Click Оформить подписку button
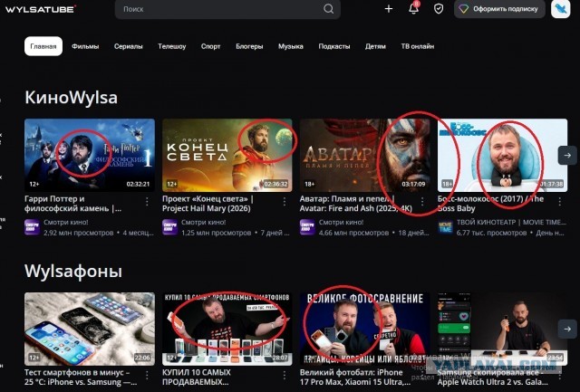 click(499, 9)
